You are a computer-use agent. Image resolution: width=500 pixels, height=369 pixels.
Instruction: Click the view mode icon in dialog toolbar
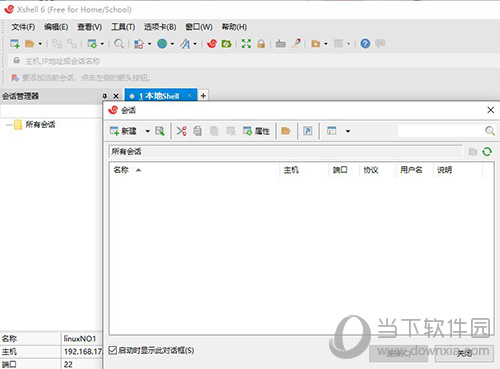(x=331, y=131)
